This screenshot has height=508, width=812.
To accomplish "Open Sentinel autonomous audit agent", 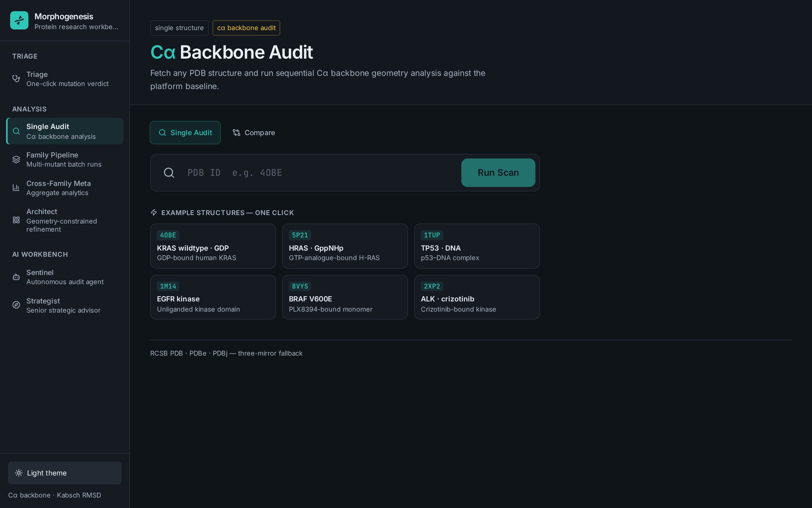I will click(x=65, y=277).
